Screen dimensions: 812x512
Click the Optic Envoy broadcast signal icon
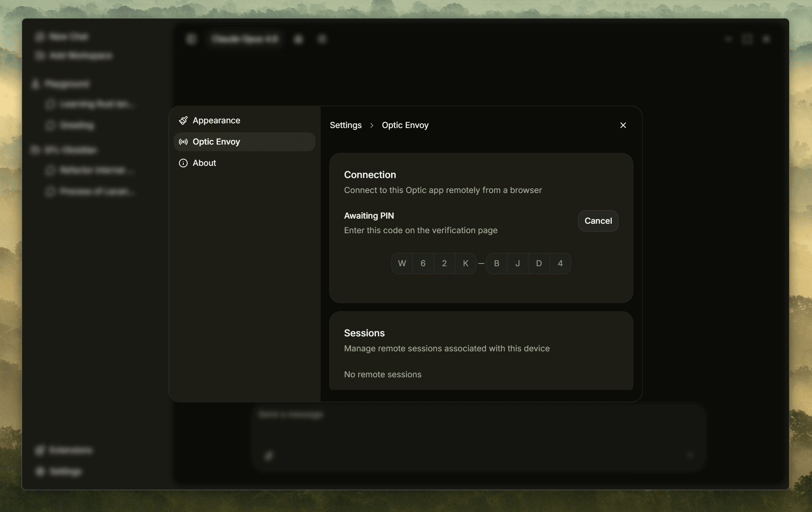pos(183,142)
